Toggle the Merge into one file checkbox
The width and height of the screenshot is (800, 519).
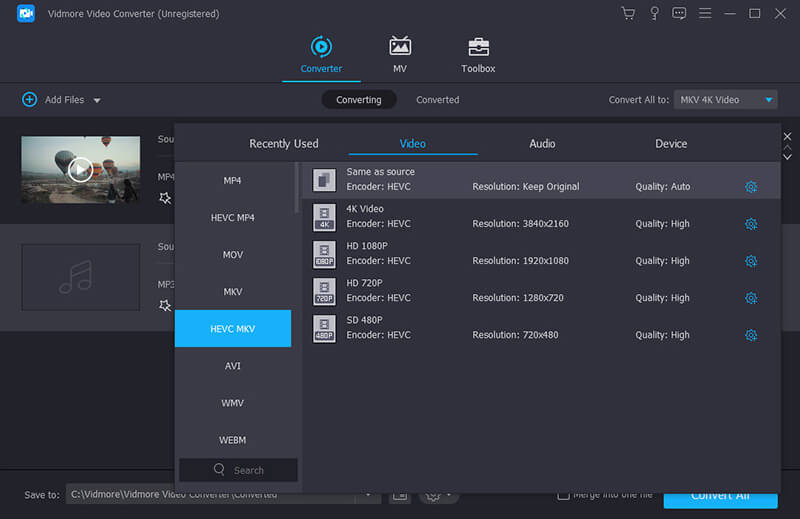(564, 494)
